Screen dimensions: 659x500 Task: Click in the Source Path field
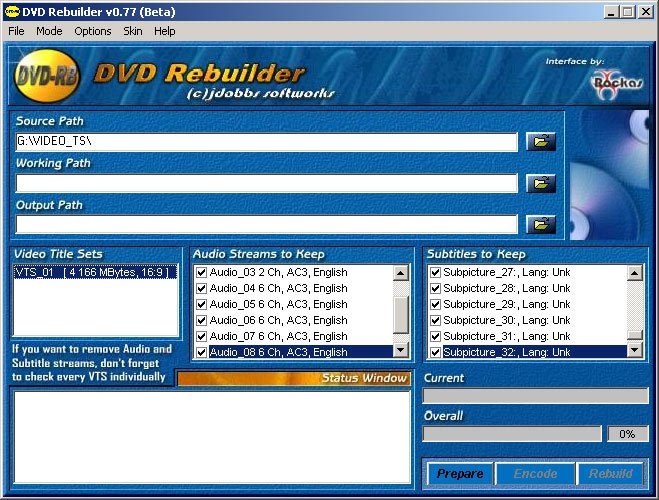click(266, 142)
